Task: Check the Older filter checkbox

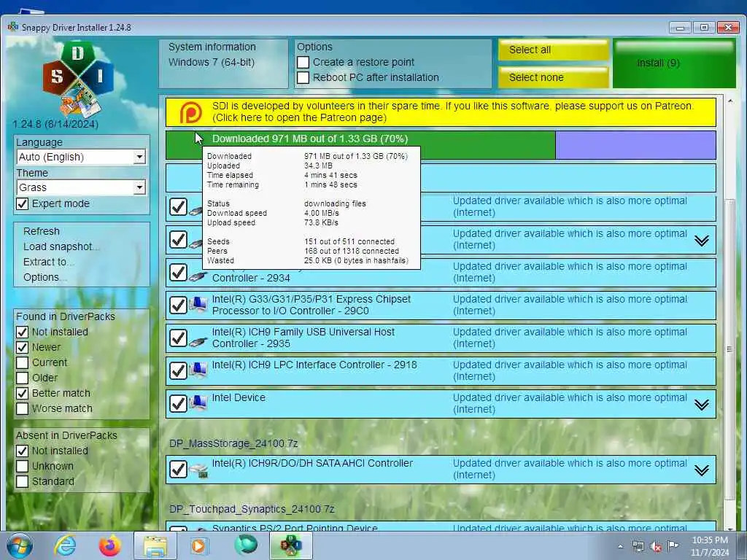Action: tap(22, 378)
